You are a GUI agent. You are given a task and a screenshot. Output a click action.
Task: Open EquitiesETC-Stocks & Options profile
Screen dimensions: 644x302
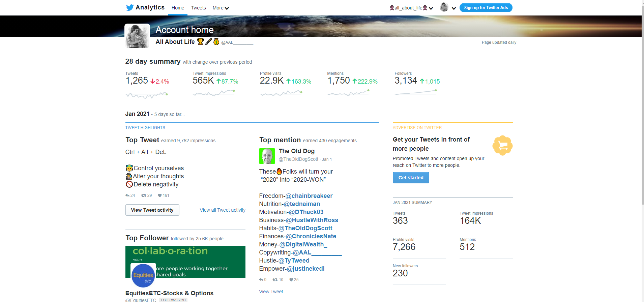click(x=169, y=293)
